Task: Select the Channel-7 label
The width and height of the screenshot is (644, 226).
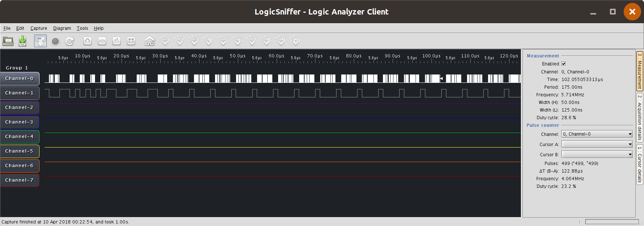Action: [x=20, y=180]
